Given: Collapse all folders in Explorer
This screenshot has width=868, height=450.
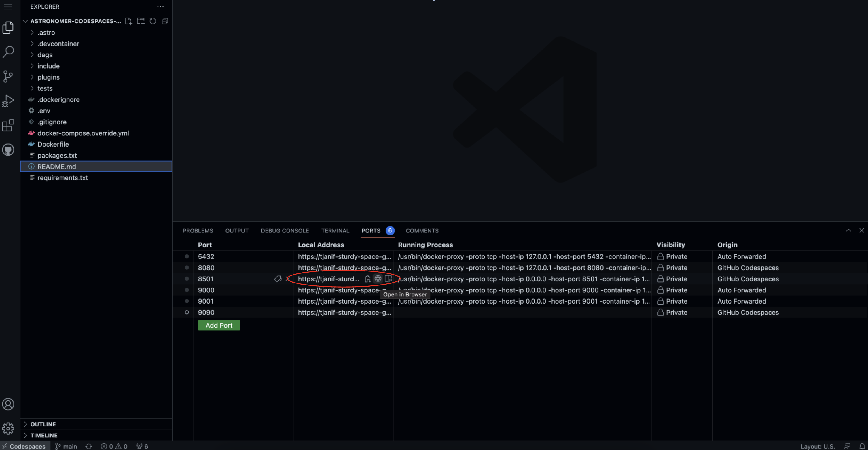Looking at the screenshot, I should click(x=165, y=21).
